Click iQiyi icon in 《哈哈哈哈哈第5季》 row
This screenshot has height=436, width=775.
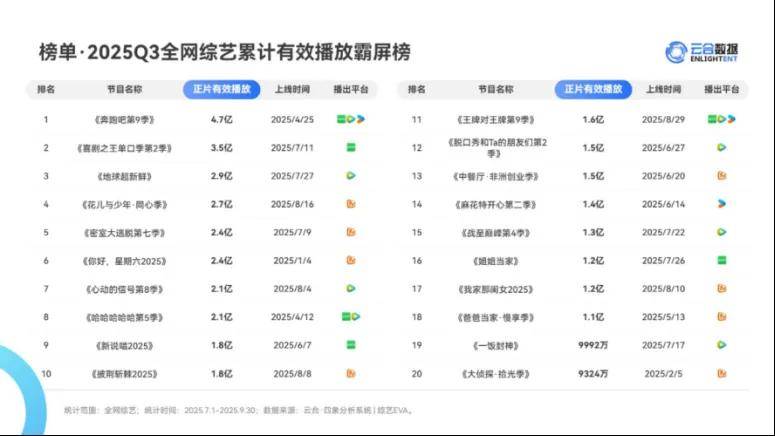(345, 316)
